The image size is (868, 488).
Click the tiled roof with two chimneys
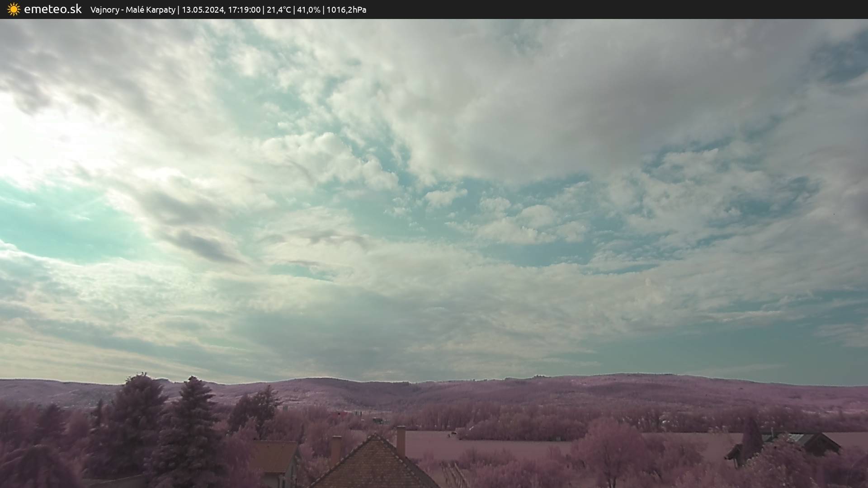point(374,465)
